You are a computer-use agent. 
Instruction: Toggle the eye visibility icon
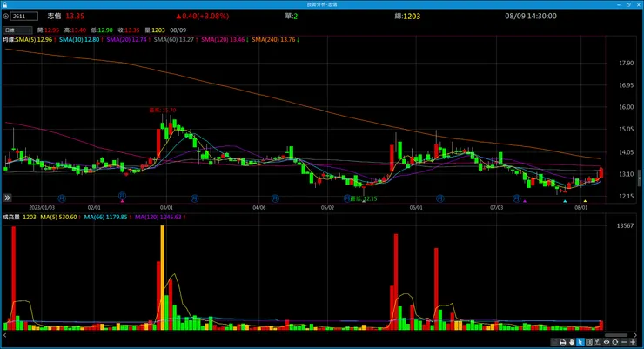pos(607,342)
